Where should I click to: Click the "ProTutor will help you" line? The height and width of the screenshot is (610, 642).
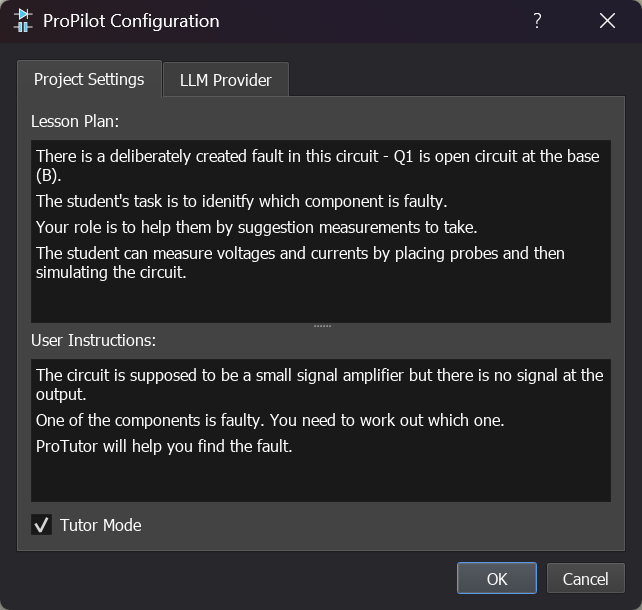[164, 446]
